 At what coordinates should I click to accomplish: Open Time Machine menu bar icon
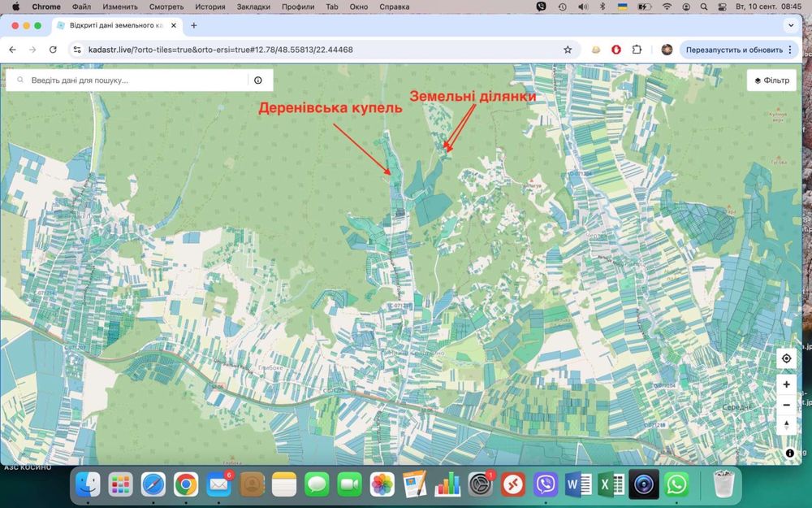tap(563, 7)
